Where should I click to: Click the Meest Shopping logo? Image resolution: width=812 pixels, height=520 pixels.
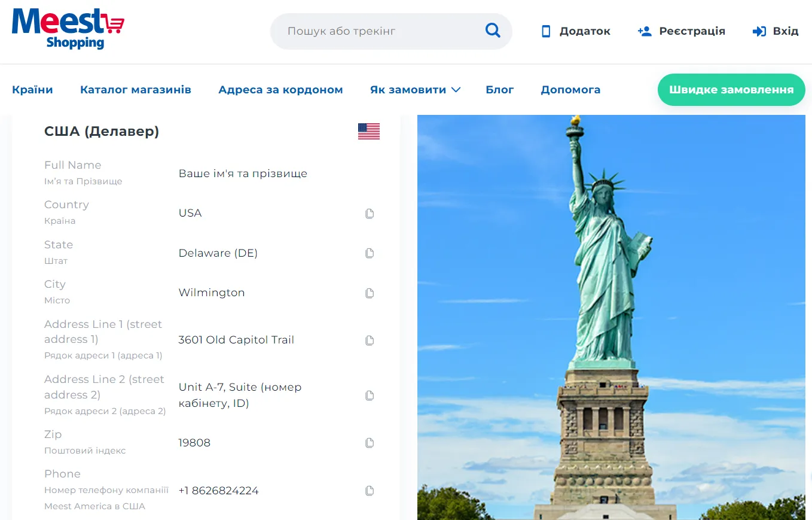click(x=68, y=28)
